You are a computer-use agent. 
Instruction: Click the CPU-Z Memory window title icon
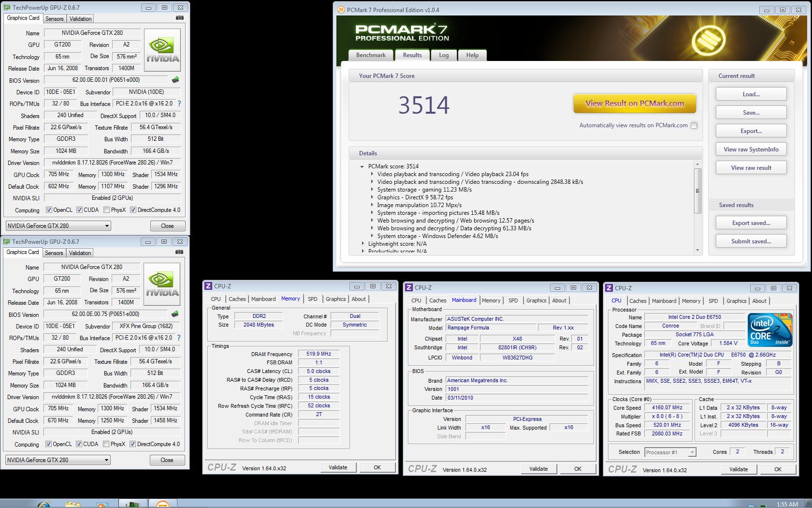click(x=208, y=286)
